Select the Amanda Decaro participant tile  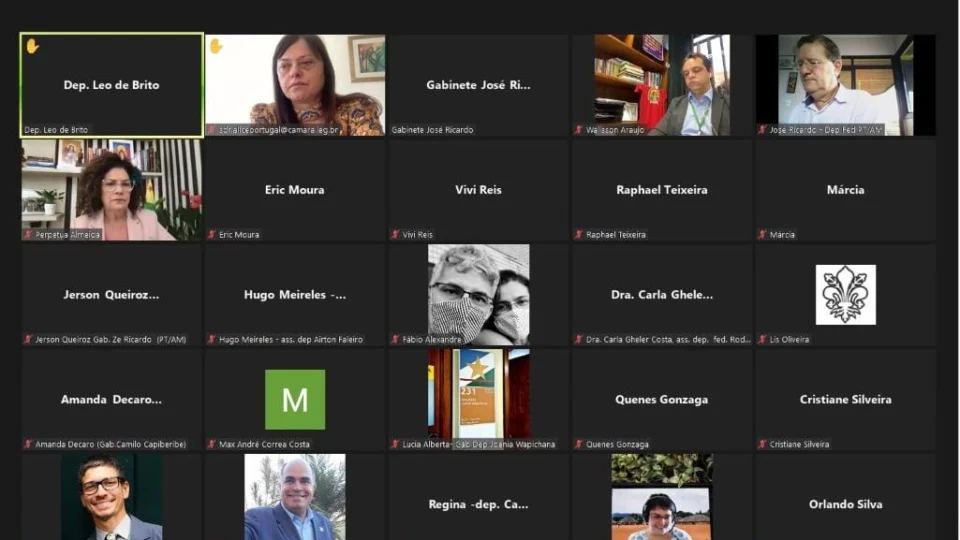click(112, 399)
